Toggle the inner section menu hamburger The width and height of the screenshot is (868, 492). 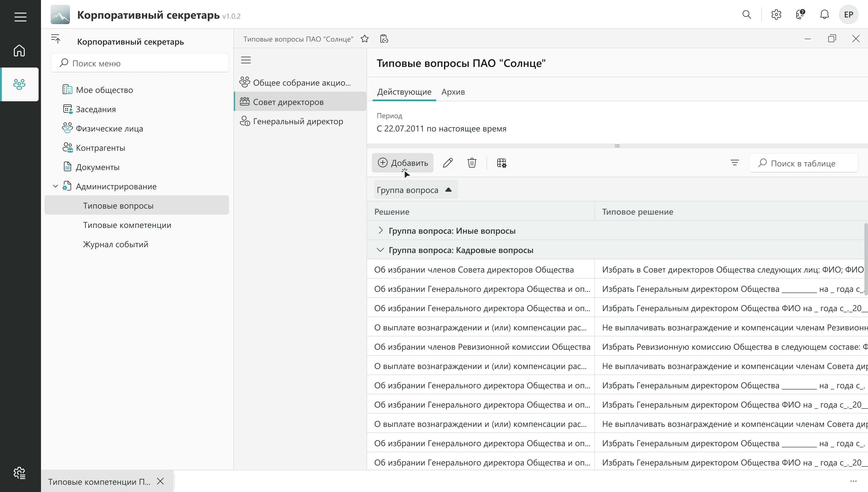coord(246,60)
